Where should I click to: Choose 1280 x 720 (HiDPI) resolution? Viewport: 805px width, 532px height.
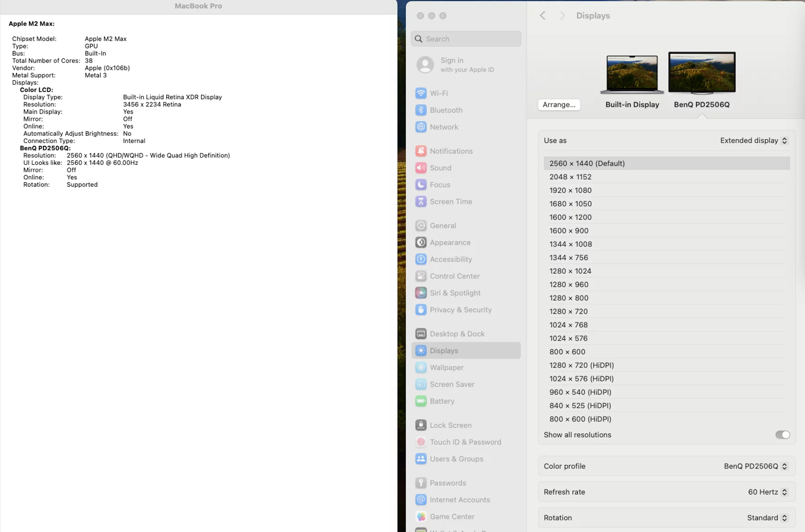click(x=581, y=365)
